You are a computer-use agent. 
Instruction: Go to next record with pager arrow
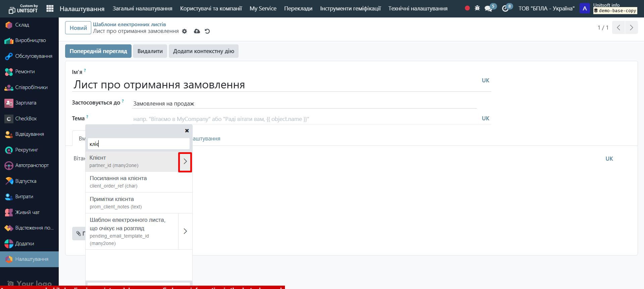coord(631,28)
